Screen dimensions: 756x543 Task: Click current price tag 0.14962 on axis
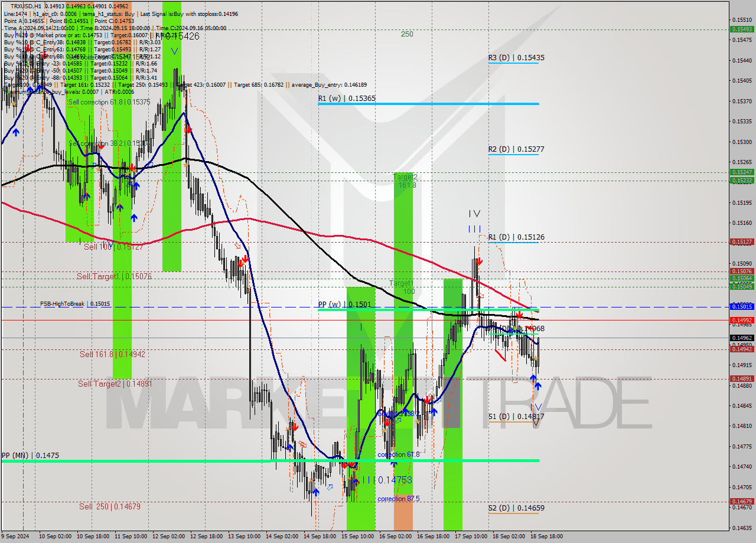point(742,338)
